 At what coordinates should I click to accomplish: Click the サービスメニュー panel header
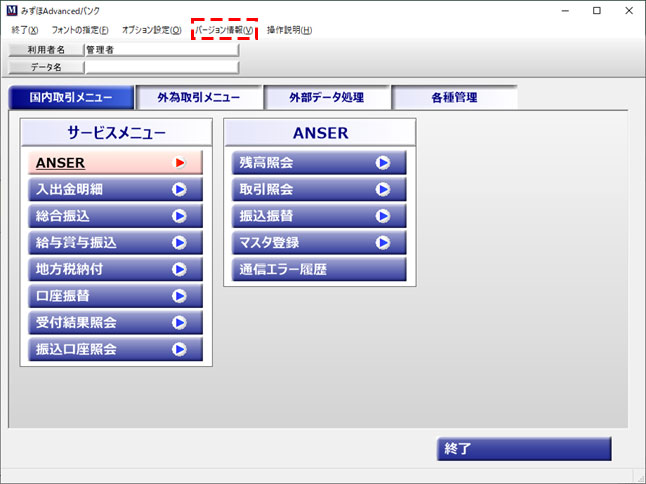pos(117,133)
